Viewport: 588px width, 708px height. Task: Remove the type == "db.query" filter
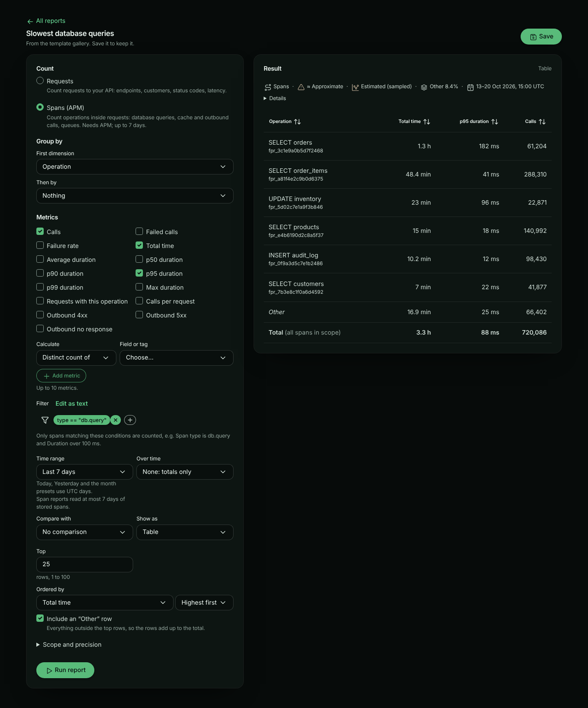pyautogui.click(x=116, y=420)
